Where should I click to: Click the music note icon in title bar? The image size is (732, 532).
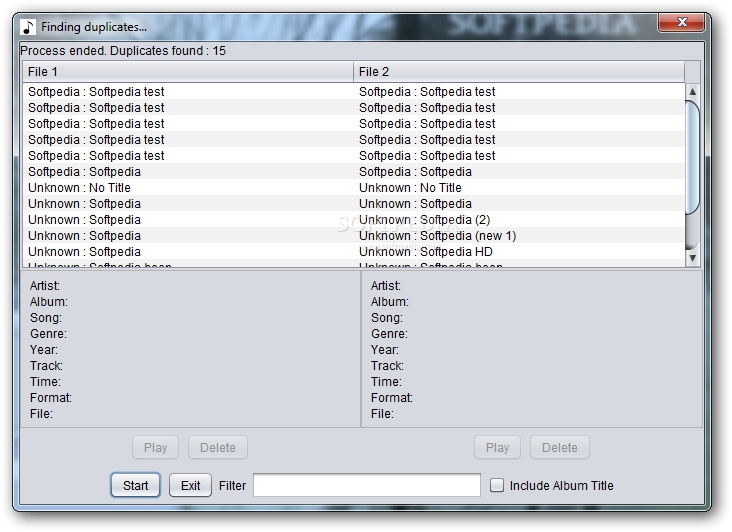tap(28, 27)
